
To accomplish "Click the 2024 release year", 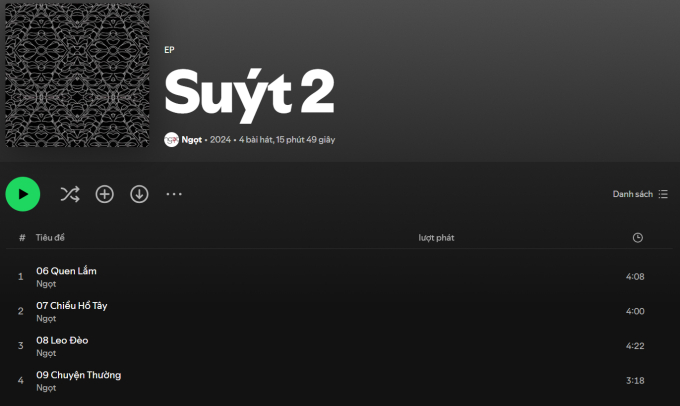I will 220,140.
